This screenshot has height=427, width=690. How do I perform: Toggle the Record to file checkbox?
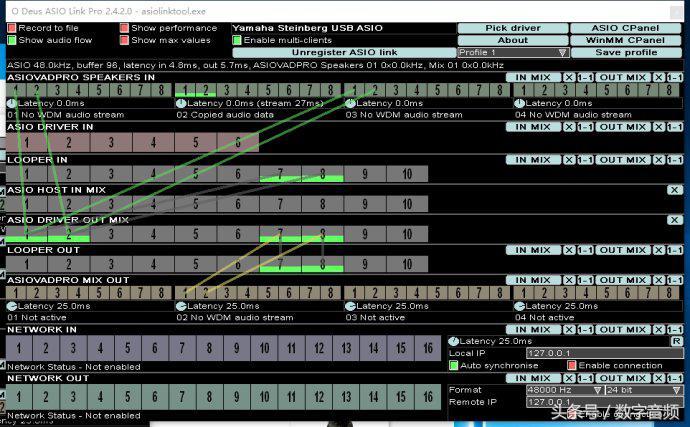pos(12,28)
